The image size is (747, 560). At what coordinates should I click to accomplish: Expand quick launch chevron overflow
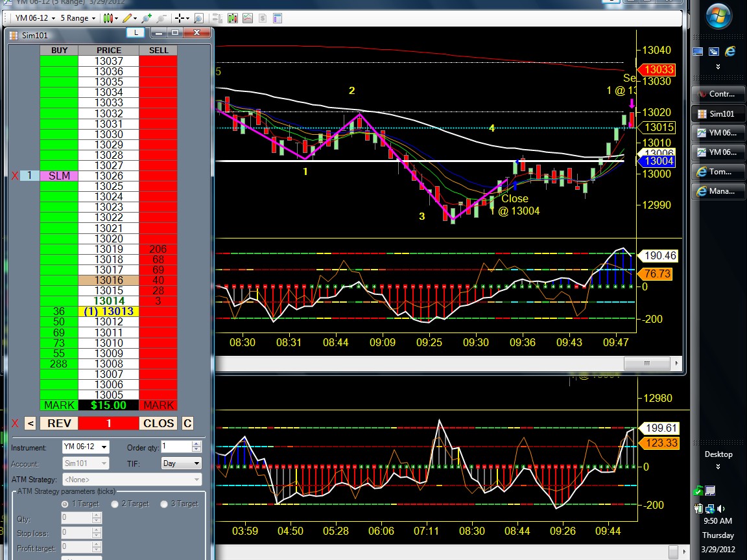(718, 67)
